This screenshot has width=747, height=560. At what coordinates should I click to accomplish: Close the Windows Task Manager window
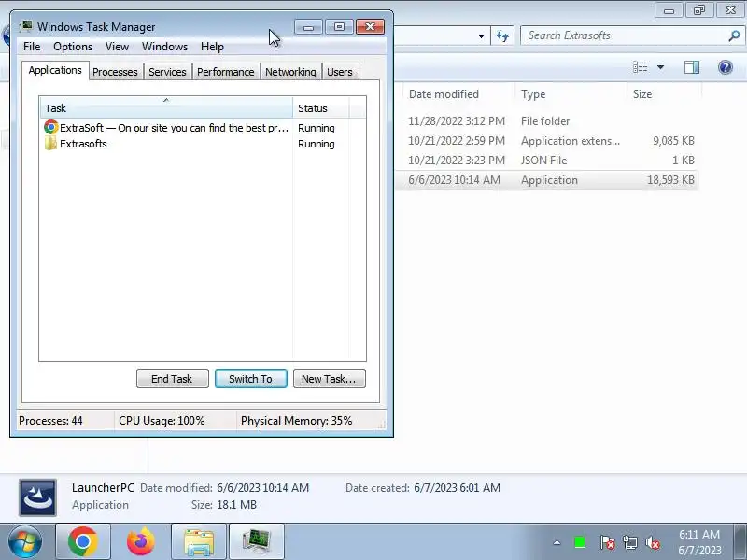tap(370, 27)
